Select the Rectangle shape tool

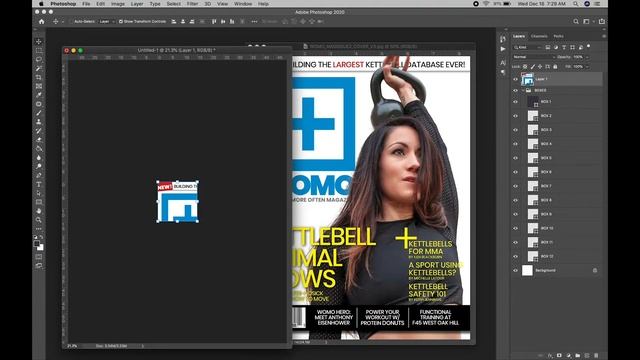(39, 202)
